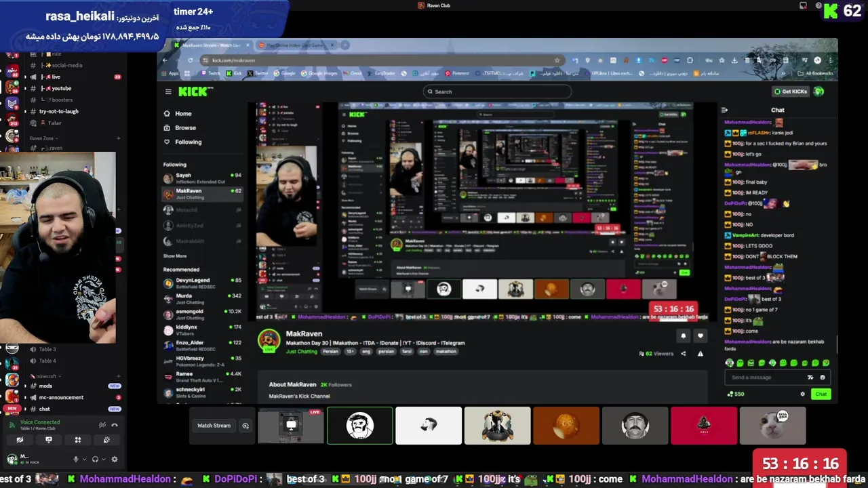The width and height of the screenshot is (868, 488).
Task: Toggle Discord microphone mute
Action: (x=76, y=459)
